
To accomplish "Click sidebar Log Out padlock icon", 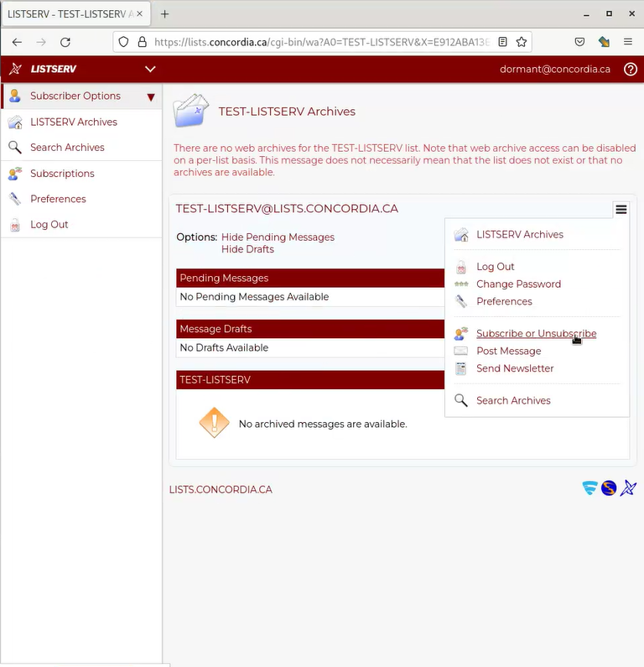I will pos(15,225).
